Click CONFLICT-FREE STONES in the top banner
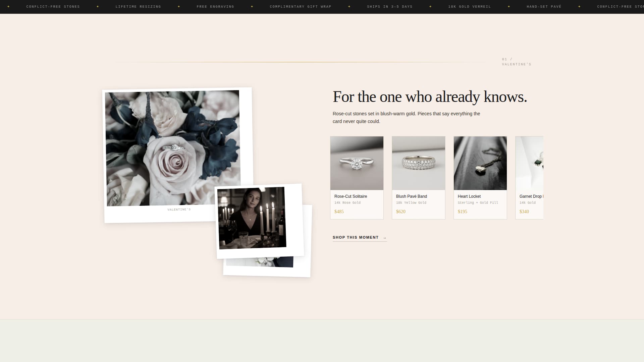Screen dimensions: 644x362 coord(53,6)
